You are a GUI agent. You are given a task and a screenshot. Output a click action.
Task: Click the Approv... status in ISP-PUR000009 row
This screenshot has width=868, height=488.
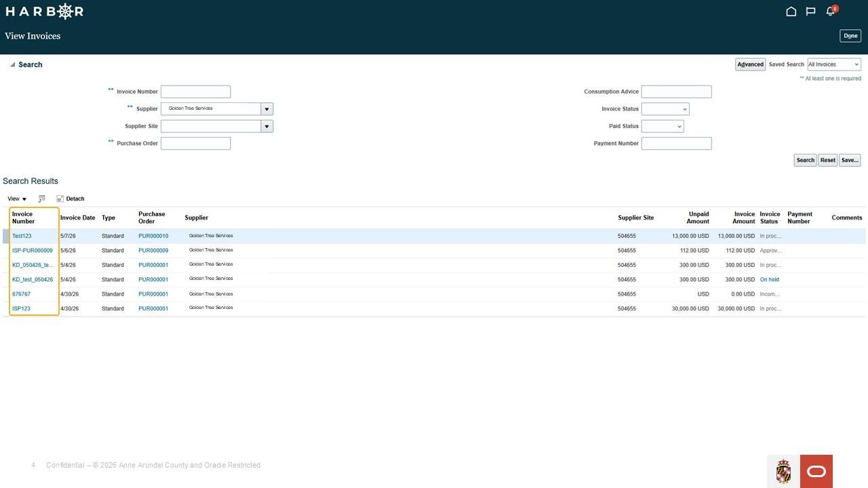click(771, 251)
